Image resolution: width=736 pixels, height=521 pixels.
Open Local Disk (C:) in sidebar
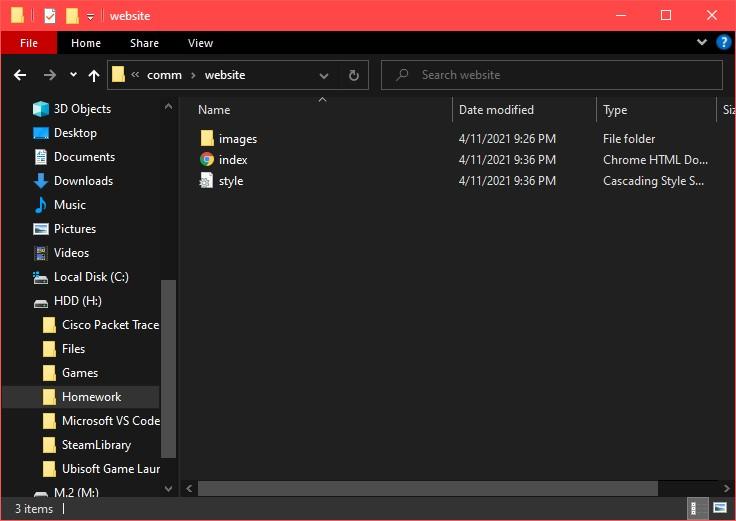pyautogui.click(x=91, y=277)
